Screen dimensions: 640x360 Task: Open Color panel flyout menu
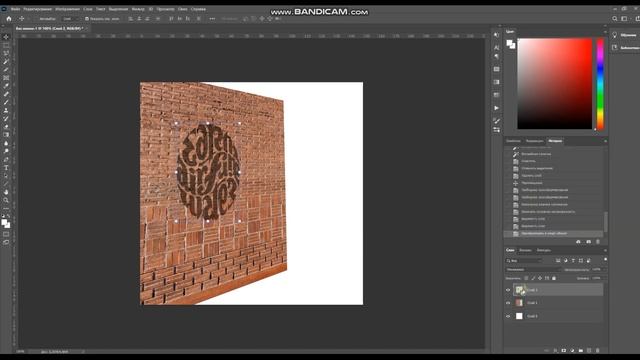pyautogui.click(x=605, y=31)
